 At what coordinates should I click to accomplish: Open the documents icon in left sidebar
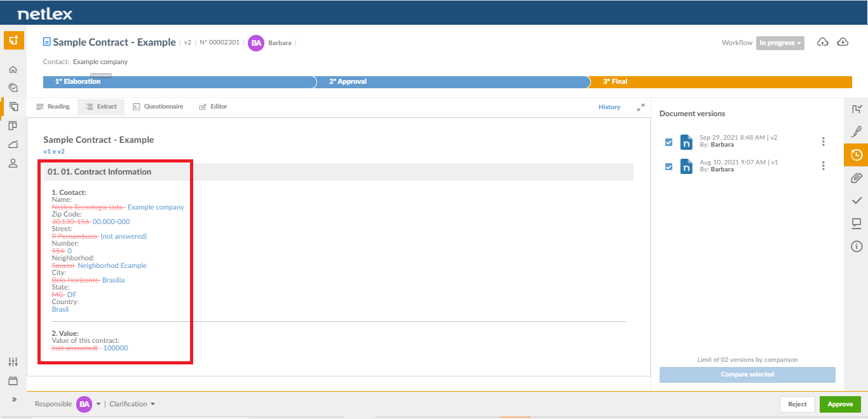pos(13,107)
